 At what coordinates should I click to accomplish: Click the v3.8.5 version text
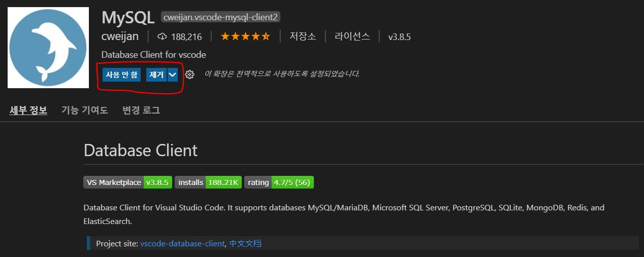pos(399,36)
